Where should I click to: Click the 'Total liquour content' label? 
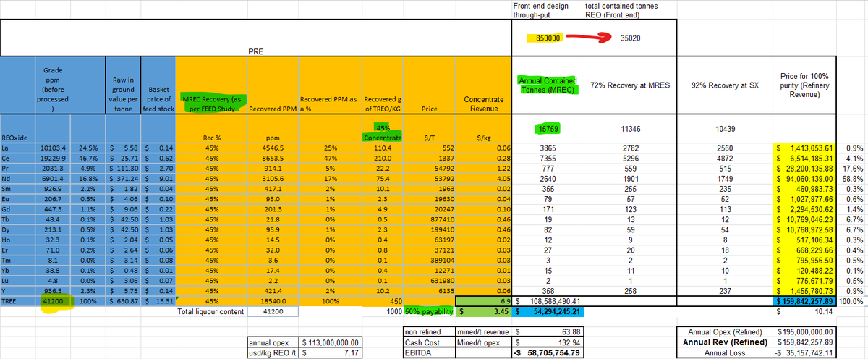click(210, 311)
